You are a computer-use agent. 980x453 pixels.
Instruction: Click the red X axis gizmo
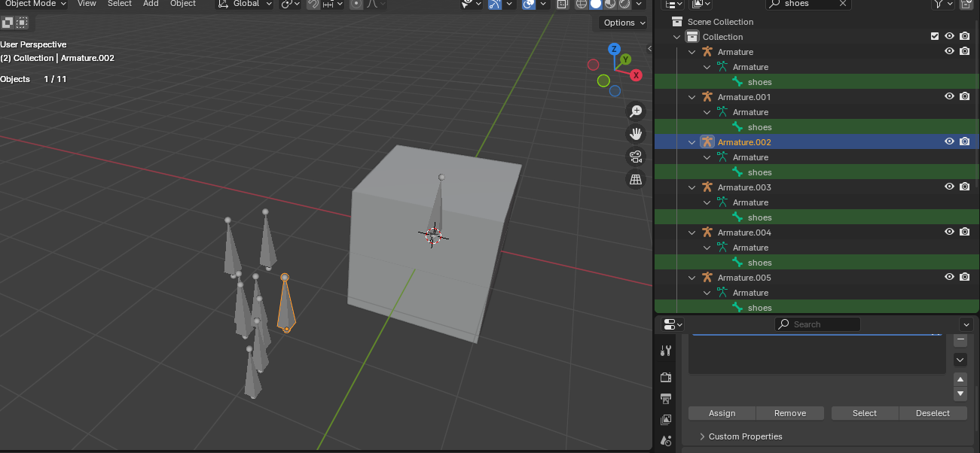636,75
